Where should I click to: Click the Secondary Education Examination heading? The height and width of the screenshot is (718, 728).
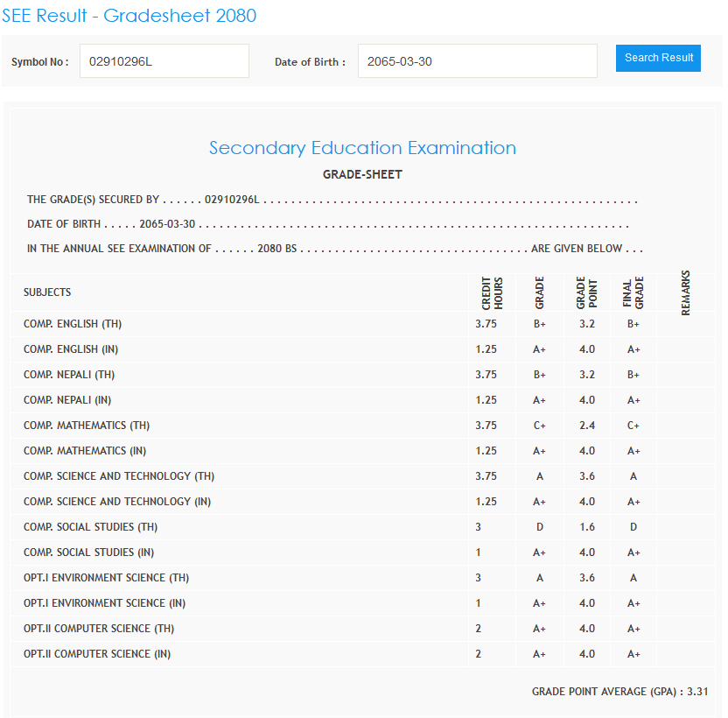[362, 148]
